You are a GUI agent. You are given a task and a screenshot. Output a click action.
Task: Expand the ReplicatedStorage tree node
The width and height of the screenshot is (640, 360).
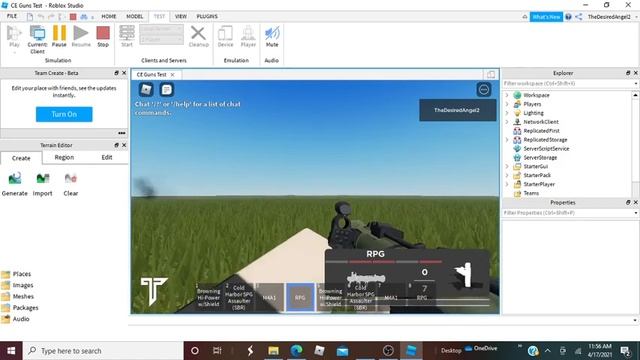pos(507,140)
